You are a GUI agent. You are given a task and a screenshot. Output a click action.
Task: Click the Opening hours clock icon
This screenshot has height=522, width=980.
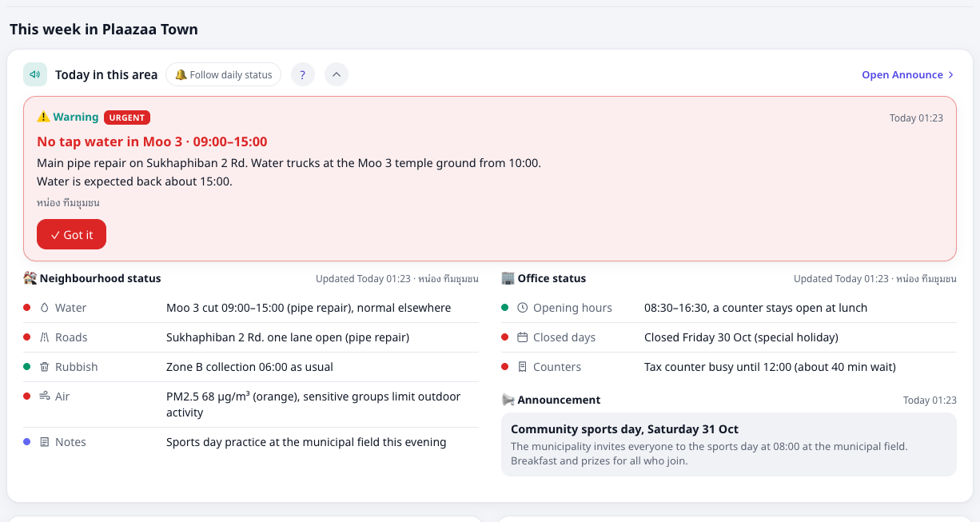tap(523, 308)
